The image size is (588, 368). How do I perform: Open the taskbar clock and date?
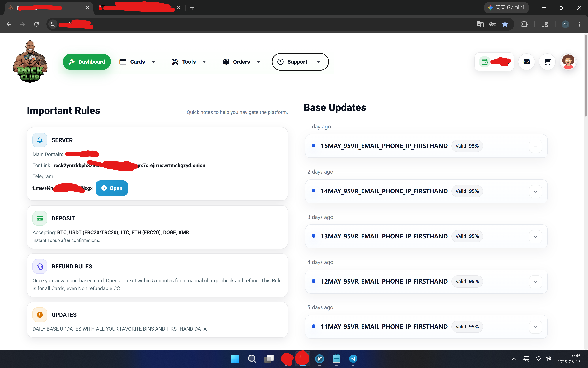(569, 359)
